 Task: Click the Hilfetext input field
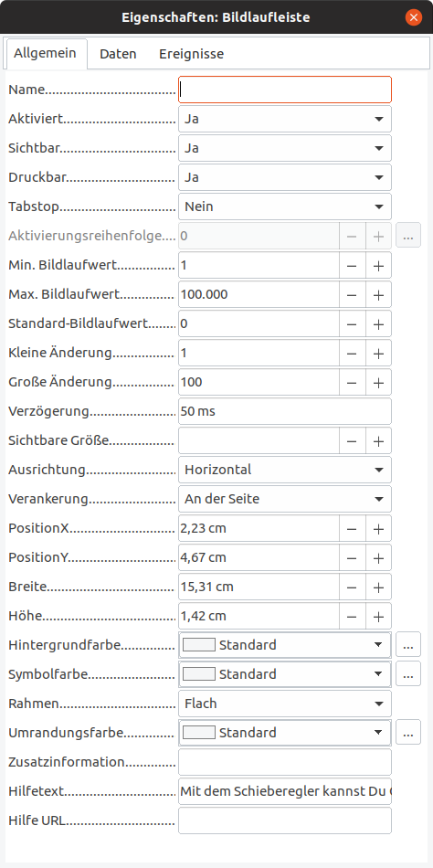pos(285,791)
